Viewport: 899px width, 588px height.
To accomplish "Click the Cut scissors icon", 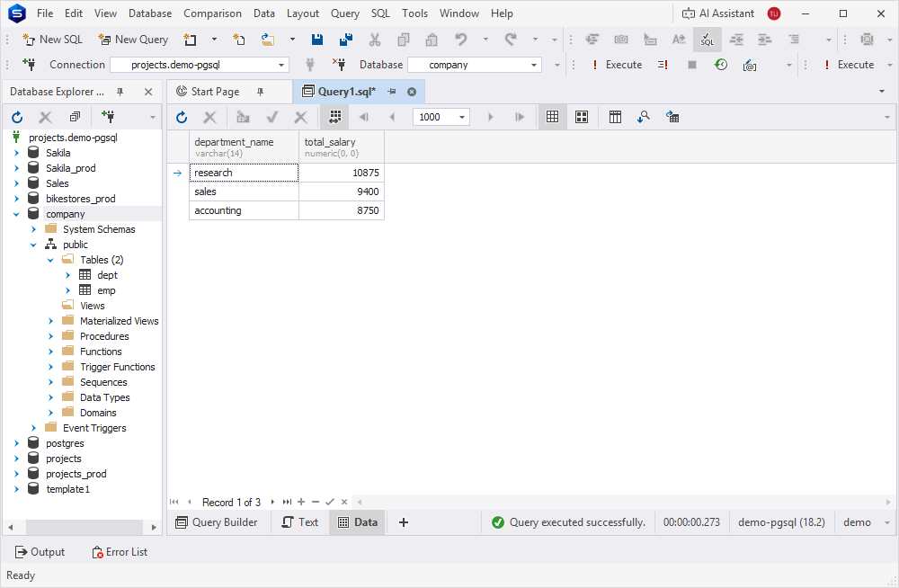I will [375, 40].
